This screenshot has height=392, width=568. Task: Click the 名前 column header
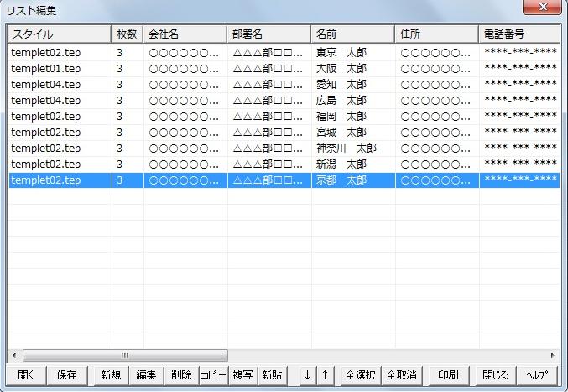352,34
